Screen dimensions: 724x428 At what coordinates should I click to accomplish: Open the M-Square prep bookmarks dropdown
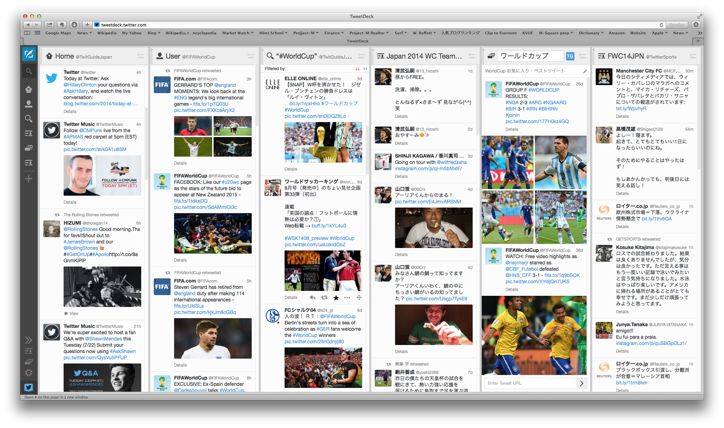pyautogui.click(x=555, y=33)
